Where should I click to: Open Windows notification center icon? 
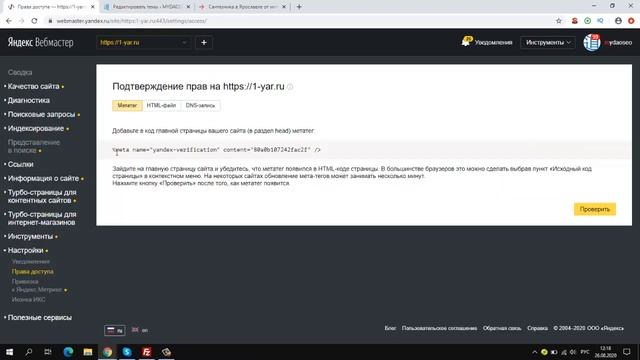pos(627,352)
